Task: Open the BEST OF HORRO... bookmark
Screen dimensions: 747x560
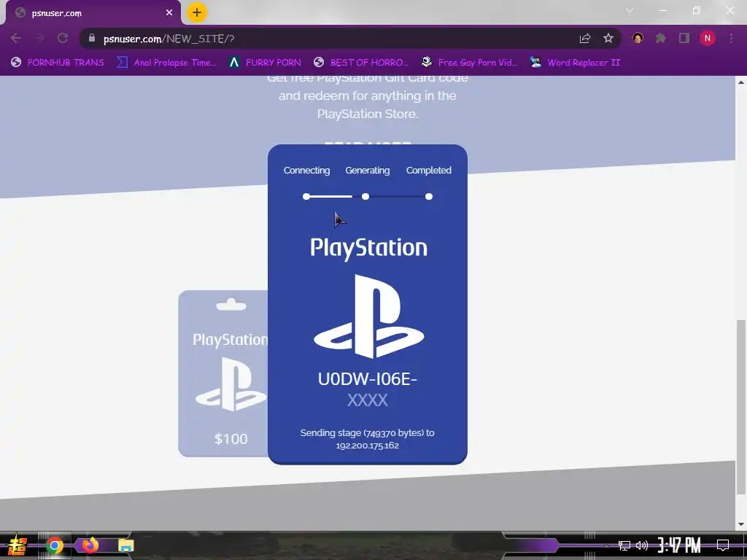Action: tap(361, 63)
